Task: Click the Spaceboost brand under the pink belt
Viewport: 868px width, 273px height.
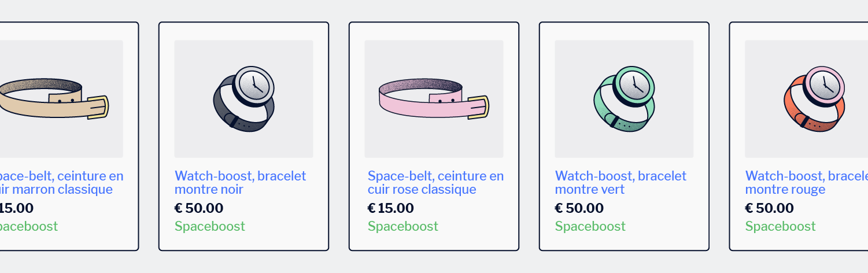Action: (x=403, y=226)
